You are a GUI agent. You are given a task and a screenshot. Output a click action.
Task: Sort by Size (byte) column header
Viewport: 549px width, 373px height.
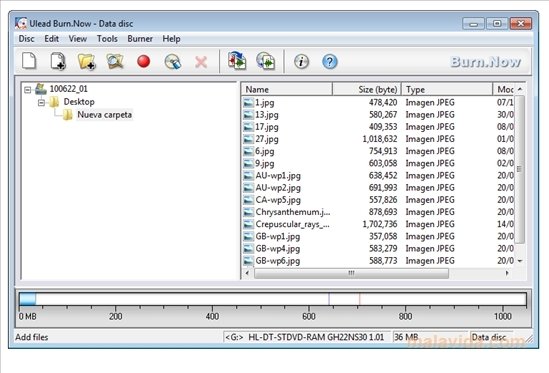(x=366, y=89)
